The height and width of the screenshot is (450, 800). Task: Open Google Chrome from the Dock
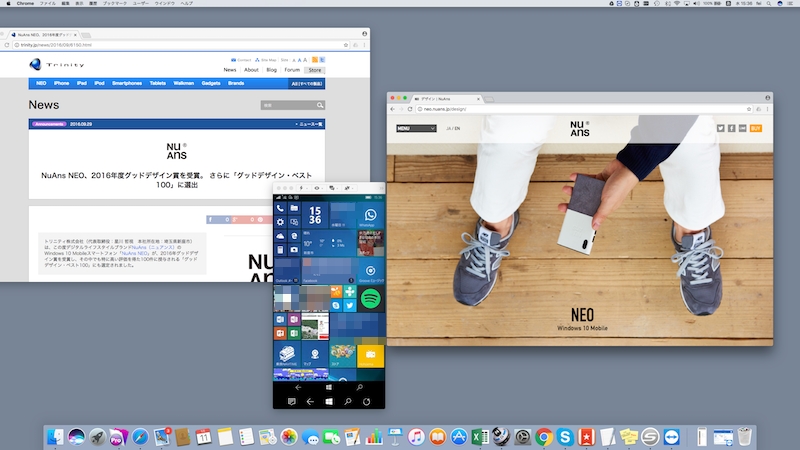(544, 436)
